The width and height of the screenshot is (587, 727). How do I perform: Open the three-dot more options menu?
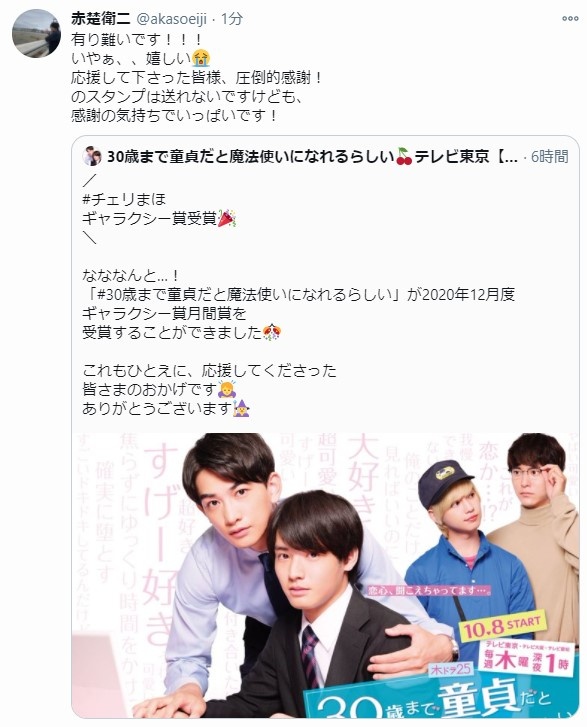pyautogui.click(x=570, y=19)
